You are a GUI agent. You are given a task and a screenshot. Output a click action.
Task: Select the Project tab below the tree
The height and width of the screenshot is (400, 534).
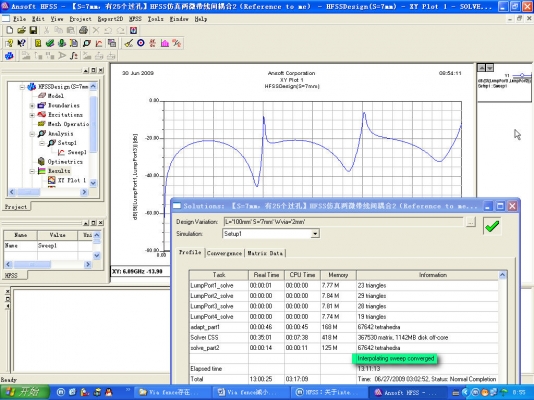pyautogui.click(x=16, y=207)
